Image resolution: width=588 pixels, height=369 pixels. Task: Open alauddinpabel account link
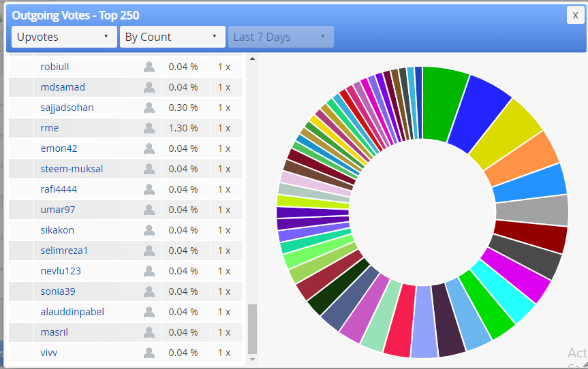[x=72, y=312]
